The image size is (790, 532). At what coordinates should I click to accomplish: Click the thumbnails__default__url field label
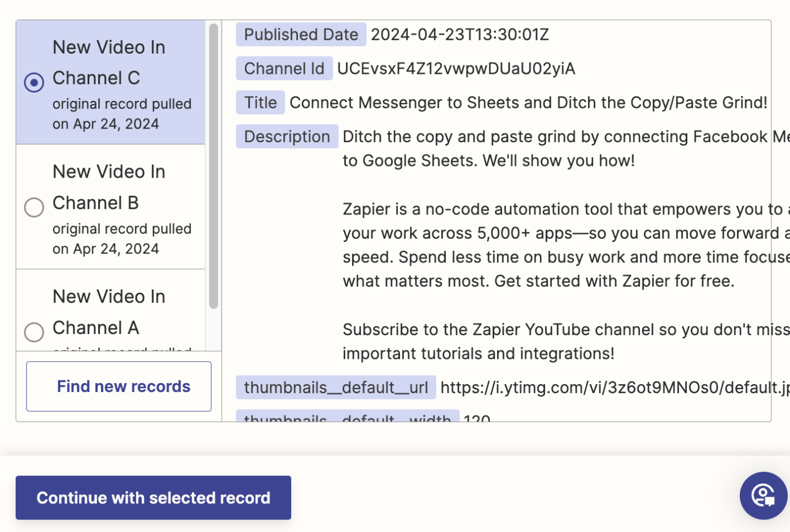point(336,388)
